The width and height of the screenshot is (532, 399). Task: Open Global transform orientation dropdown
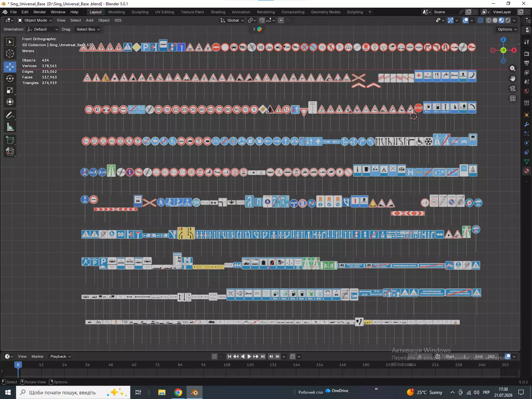(x=232, y=20)
